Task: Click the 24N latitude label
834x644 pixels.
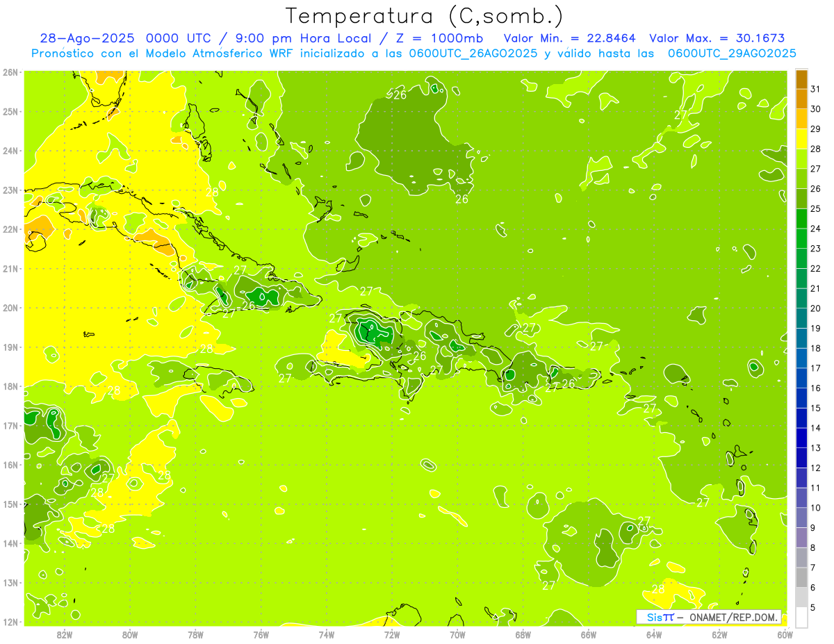Action: coord(10,151)
